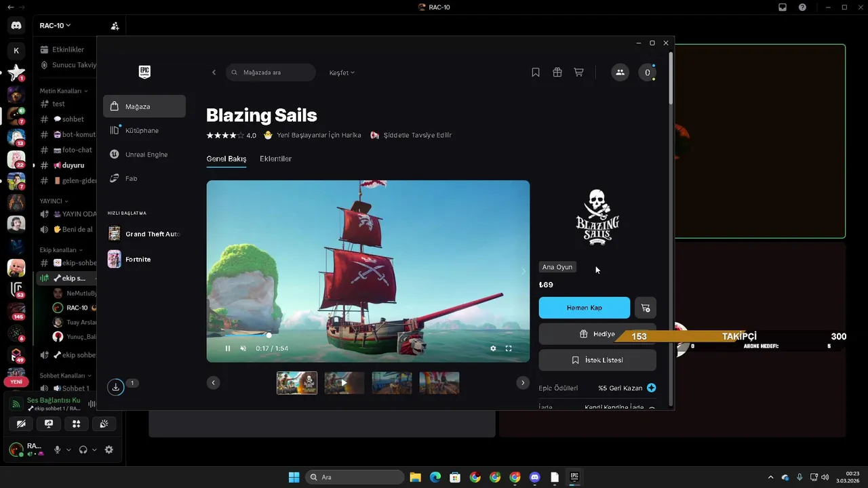
Task: Open Discord direct messages home icon
Action: (x=16, y=26)
